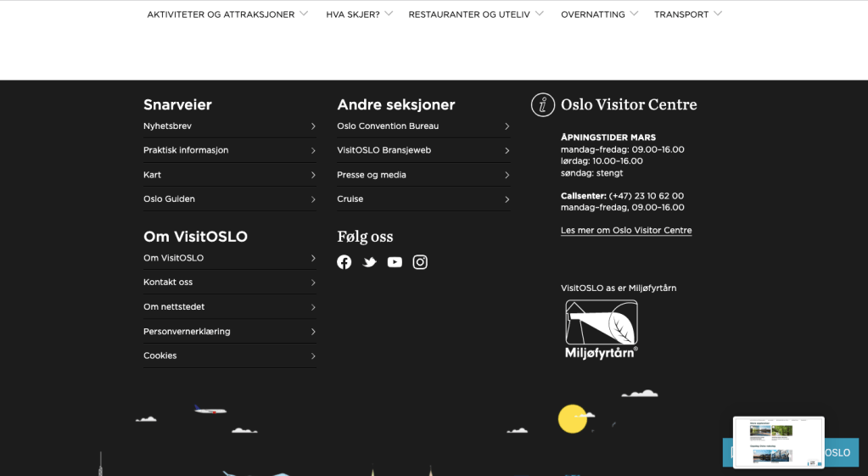868x476 pixels.
Task: Open the VisitOSLO Facebook page icon
Action: coord(344,262)
